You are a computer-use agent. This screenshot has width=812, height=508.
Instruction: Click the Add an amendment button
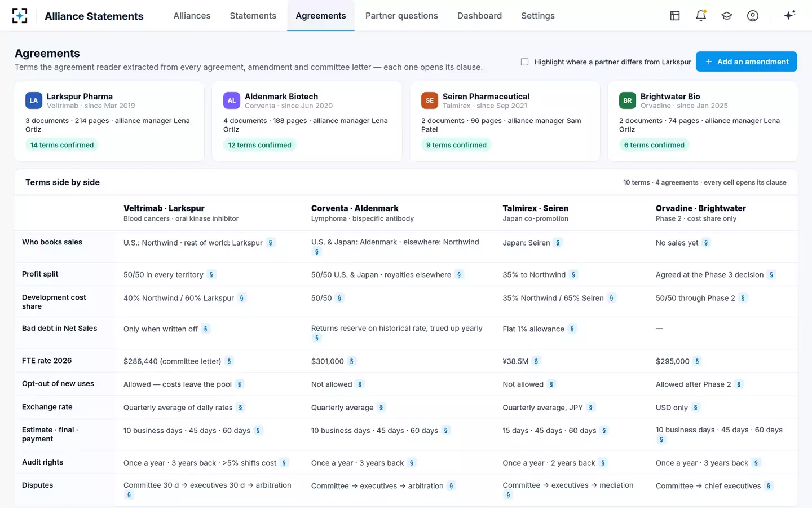747,62
